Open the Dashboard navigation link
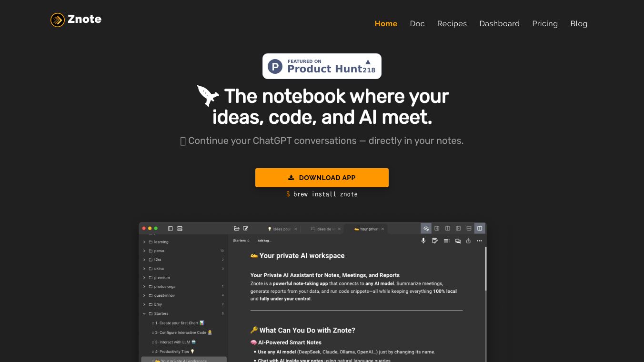 (x=499, y=24)
